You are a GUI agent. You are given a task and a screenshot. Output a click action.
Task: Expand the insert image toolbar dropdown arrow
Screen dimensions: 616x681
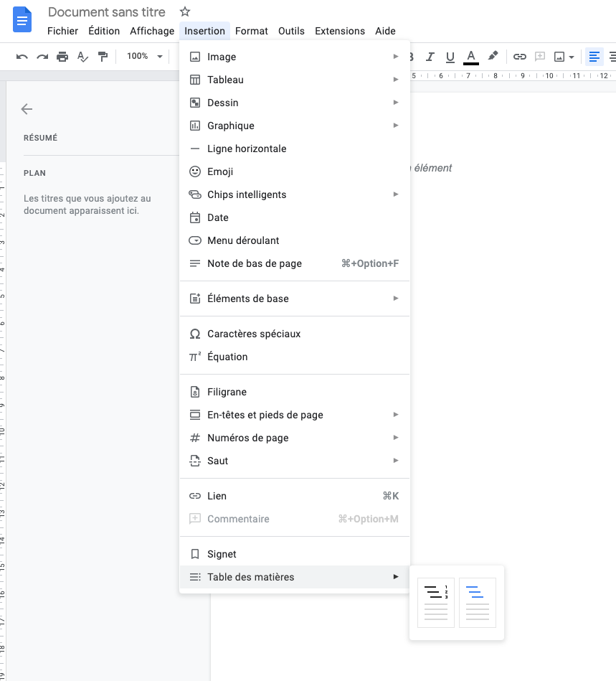(x=572, y=57)
